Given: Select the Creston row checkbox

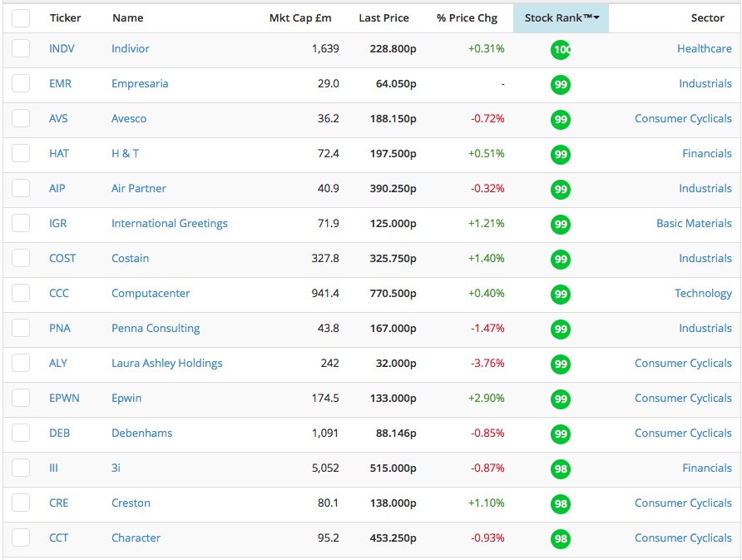Looking at the screenshot, I should 21,503.
